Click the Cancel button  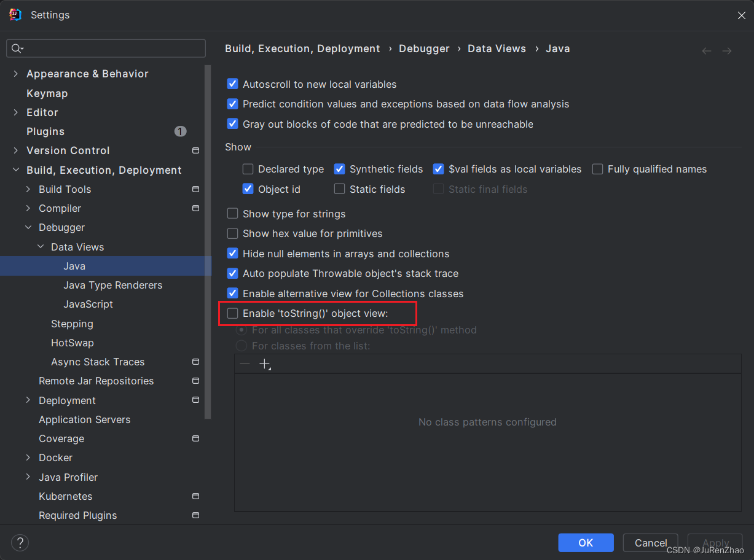coord(650,543)
